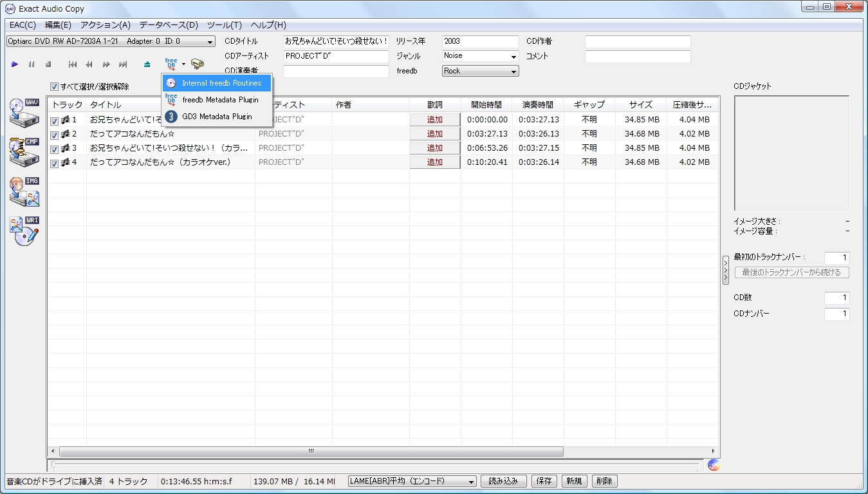The height and width of the screenshot is (494, 868).
Task: Eject the CD with the eject icon
Action: 147,64
